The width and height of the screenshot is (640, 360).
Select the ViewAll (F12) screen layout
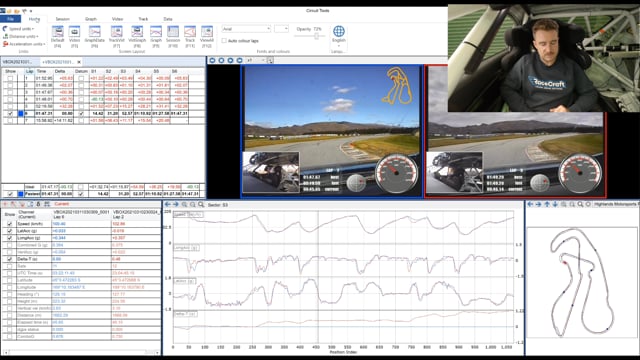(x=207, y=36)
